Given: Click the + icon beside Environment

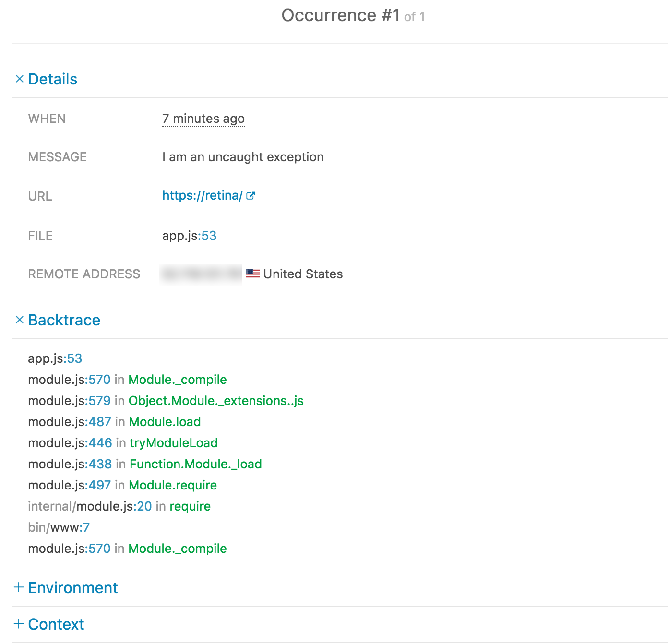Looking at the screenshot, I should click(20, 587).
